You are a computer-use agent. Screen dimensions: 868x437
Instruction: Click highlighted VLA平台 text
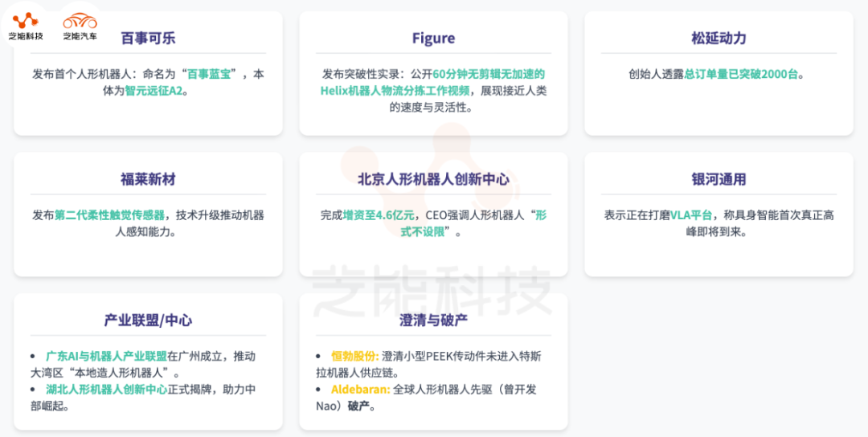pos(691,215)
